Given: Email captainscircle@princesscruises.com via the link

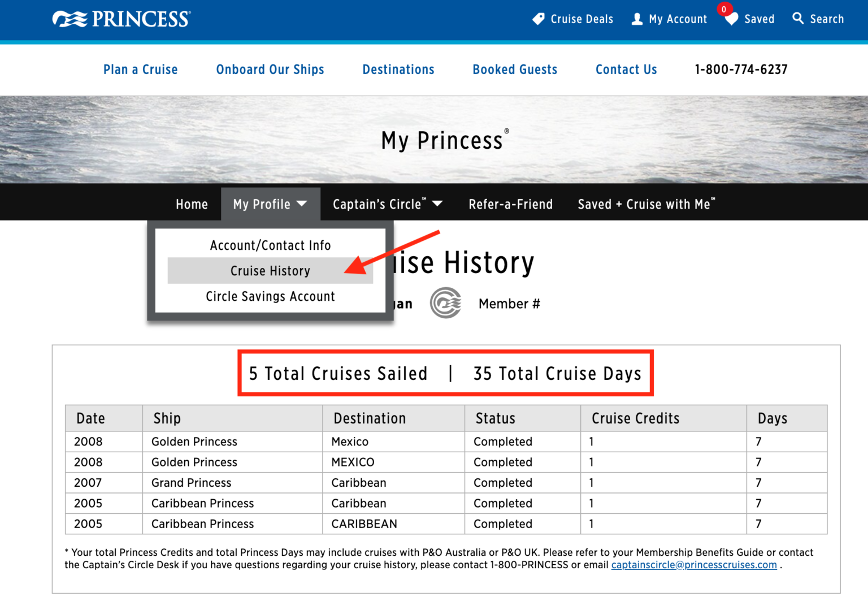Looking at the screenshot, I should [694, 565].
